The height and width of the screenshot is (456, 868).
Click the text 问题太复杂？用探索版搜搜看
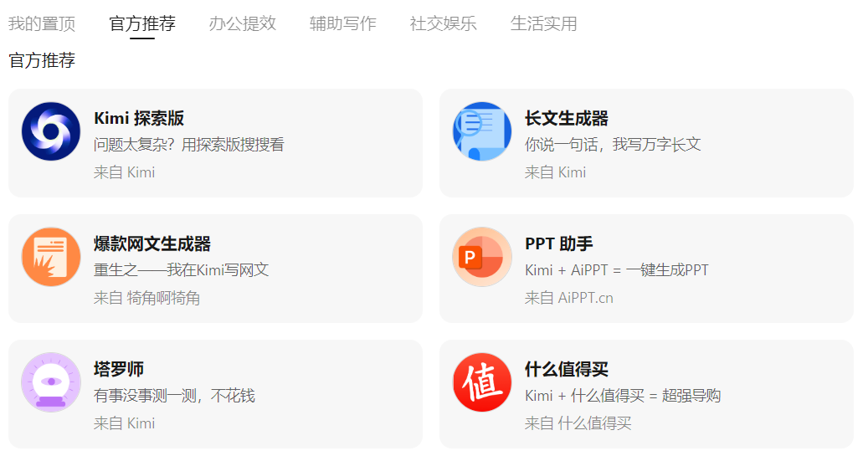tap(189, 145)
